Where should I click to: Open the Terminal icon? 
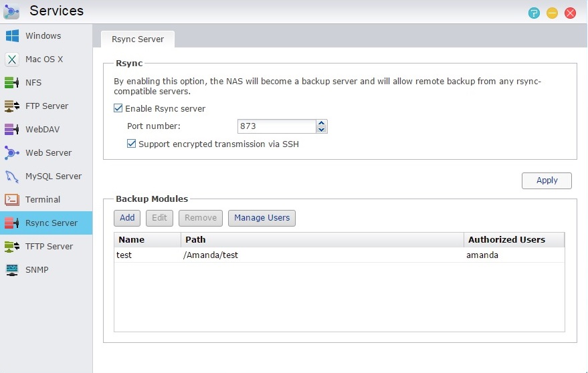click(x=12, y=199)
